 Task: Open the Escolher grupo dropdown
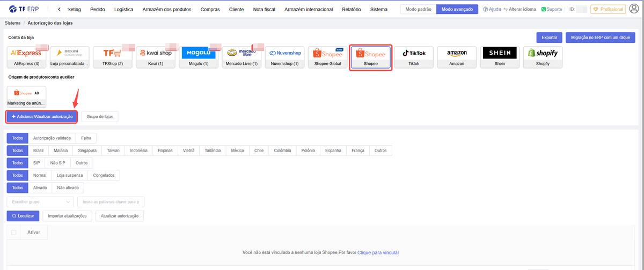40,202
